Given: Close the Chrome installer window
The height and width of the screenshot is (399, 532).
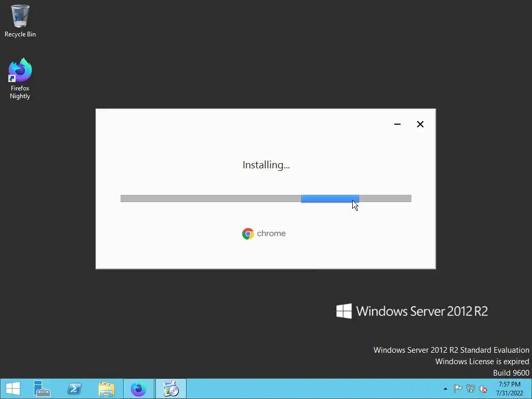Looking at the screenshot, I should pos(420,124).
